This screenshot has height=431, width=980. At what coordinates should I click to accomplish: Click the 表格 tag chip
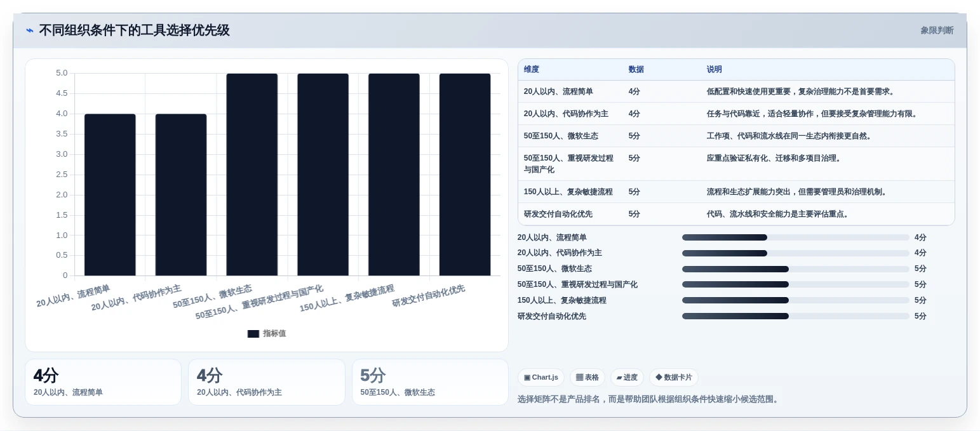(x=587, y=378)
